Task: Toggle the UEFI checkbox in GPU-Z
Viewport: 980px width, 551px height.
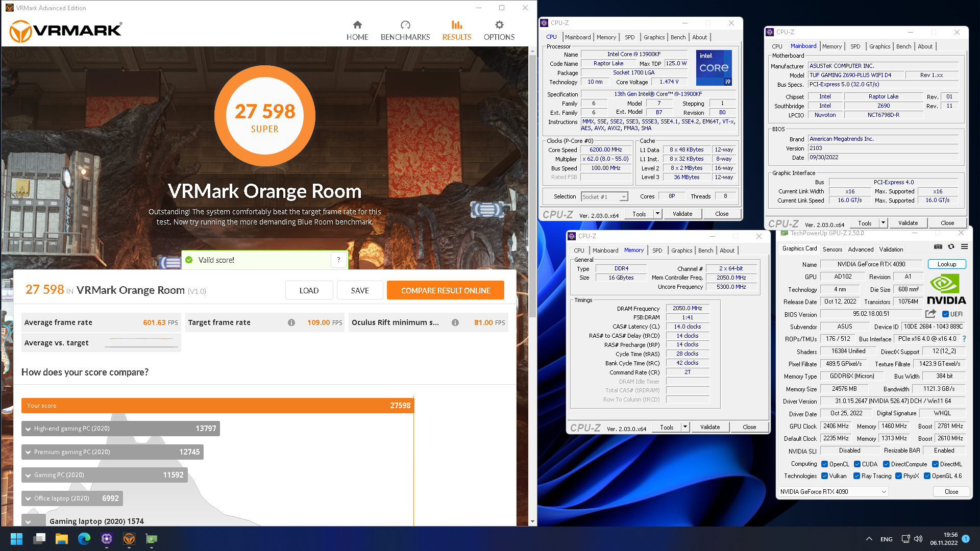Action: [x=945, y=314]
